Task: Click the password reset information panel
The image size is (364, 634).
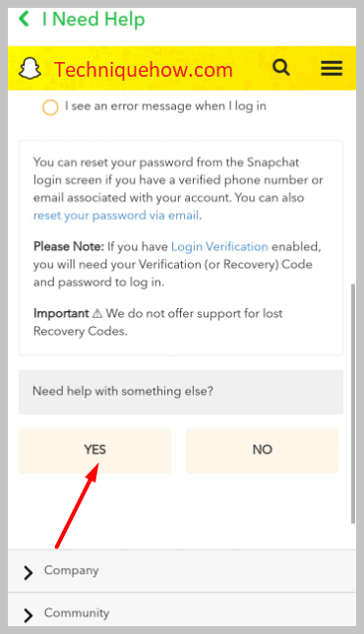Action: (181, 248)
